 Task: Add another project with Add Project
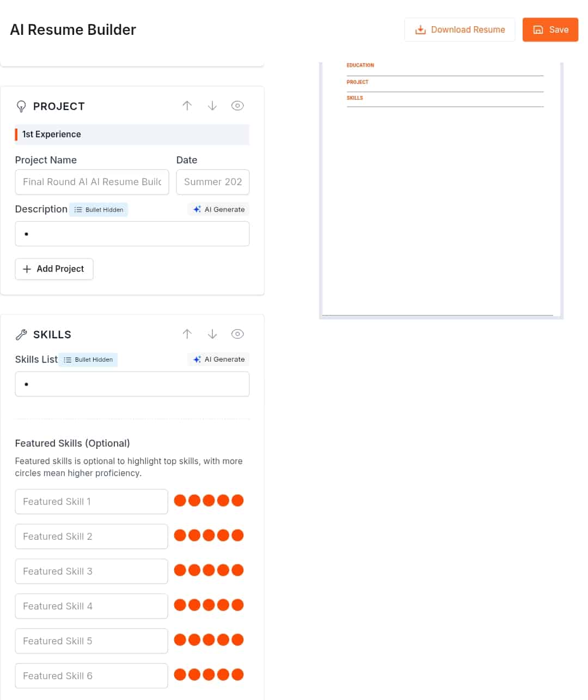click(54, 269)
